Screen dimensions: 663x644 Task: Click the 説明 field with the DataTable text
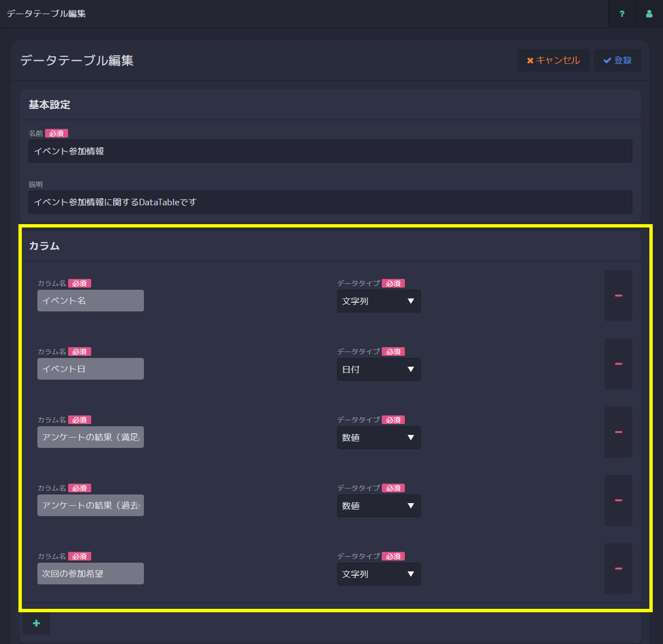[x=330, y=202]
